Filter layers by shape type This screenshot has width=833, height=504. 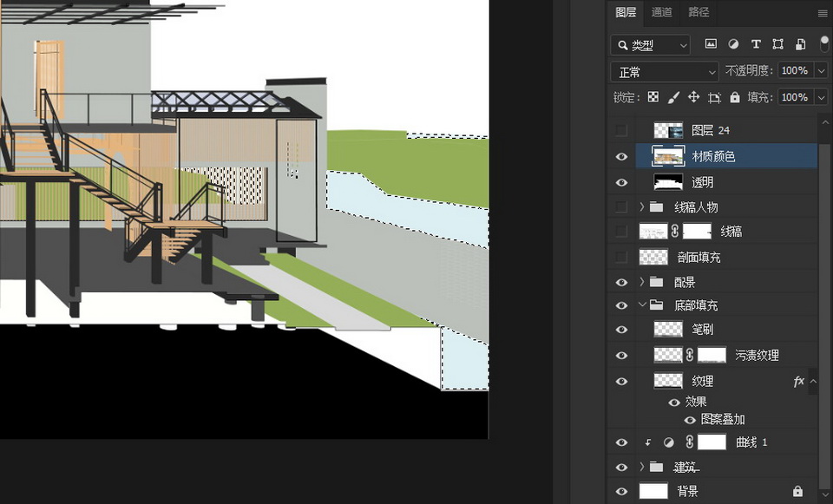(x=778, y=44)
